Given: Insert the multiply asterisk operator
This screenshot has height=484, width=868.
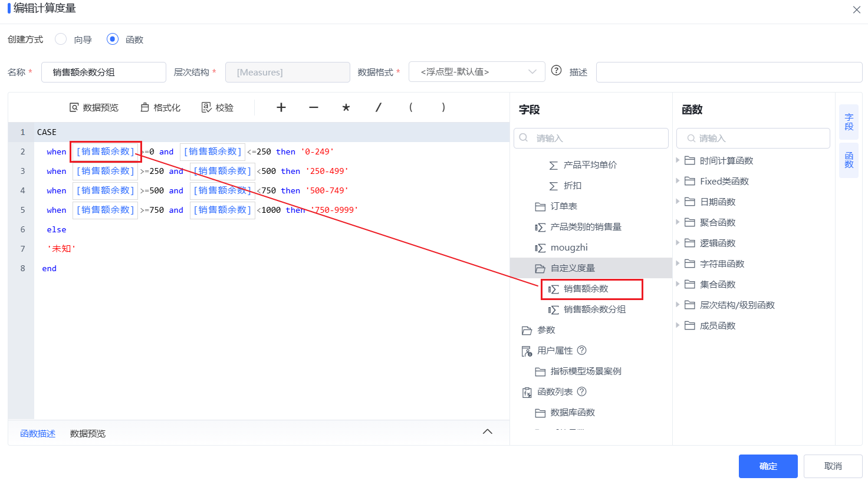Looking at the screenshot, I should click(x=346, y=107).
